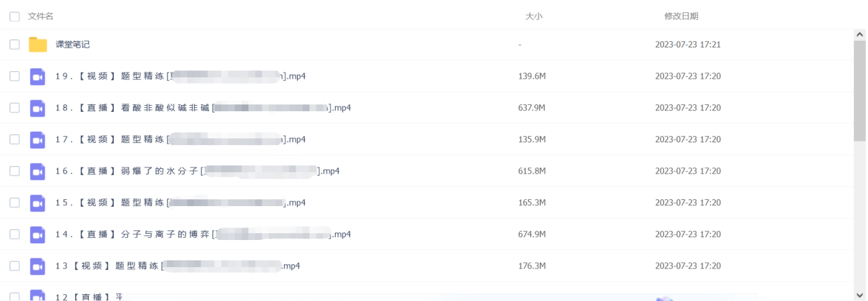Image resolution: width=868 pixels, height=301 pixels.
Task: Click video icon for file 19 题型精练
Action: (37, 77)
